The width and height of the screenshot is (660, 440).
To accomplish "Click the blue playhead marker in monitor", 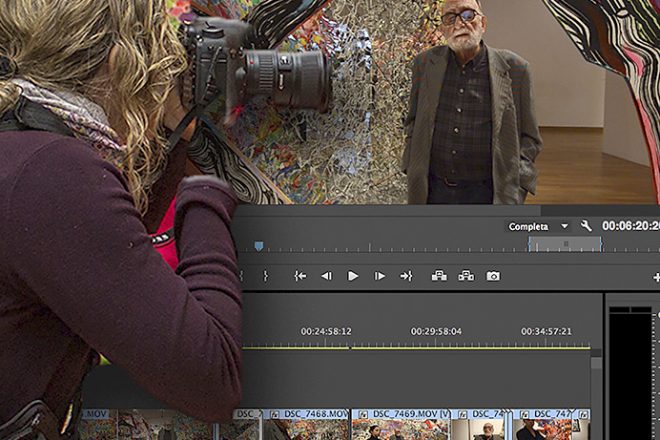I will [259, 246].
